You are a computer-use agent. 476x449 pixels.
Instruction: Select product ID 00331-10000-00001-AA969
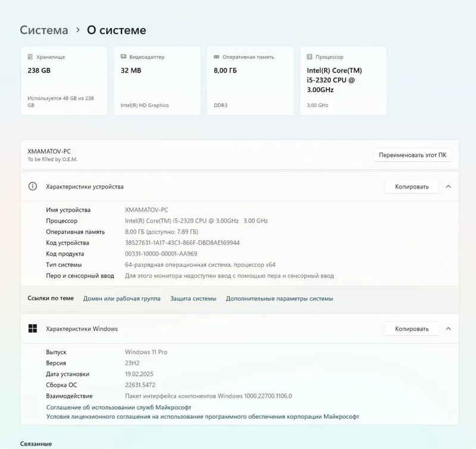pyautogui.click(x=161, y=253)
